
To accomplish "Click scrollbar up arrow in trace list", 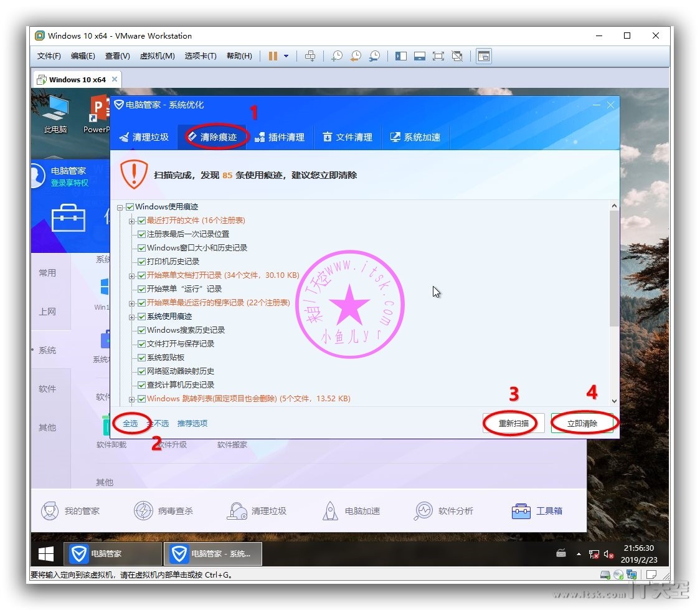I will click(614, 206).
